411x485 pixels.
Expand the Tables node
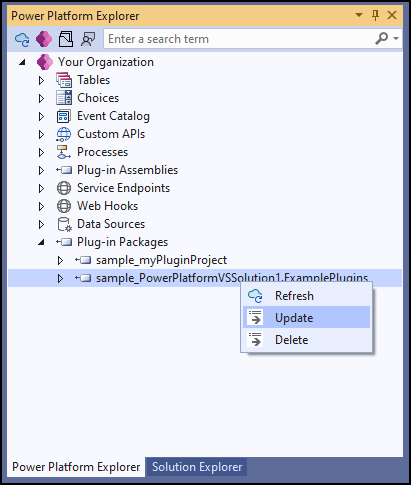(41, 80)
